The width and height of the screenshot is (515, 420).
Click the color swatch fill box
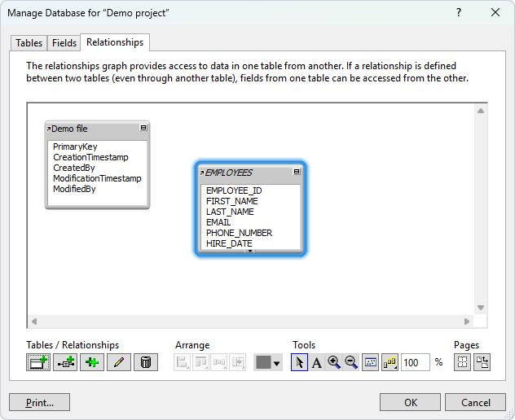pyautogui.click(x=263, y=362)
